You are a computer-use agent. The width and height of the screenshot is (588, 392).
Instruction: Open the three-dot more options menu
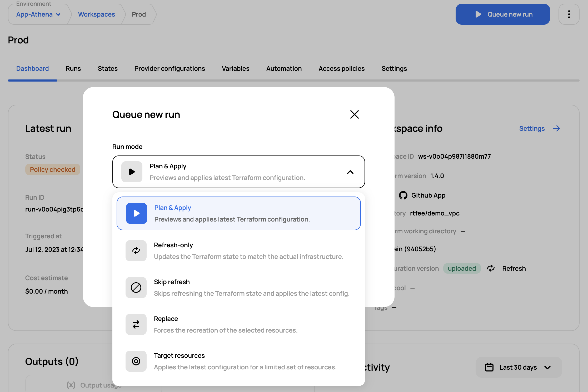pyautogui.click(x=569, y=14)
